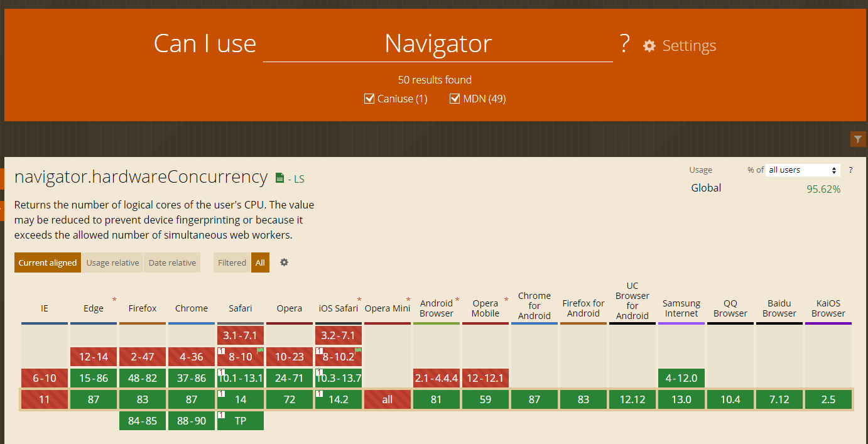Click the flag on Safari 8-10 cell
The height and width of the screenshot is (444, 868).
click(x=260, y=350)
